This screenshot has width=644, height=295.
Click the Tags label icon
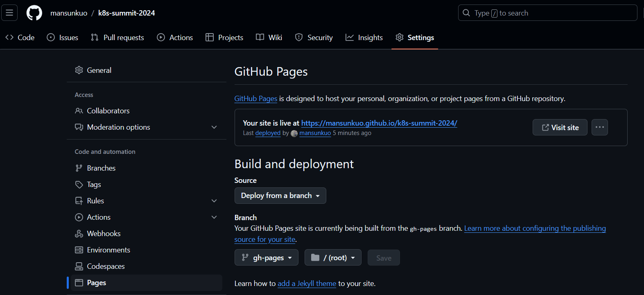[x=79, y=185]
